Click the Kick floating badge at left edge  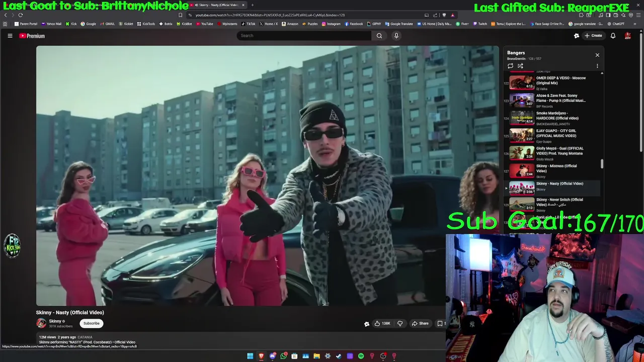[x=12, y=245]
